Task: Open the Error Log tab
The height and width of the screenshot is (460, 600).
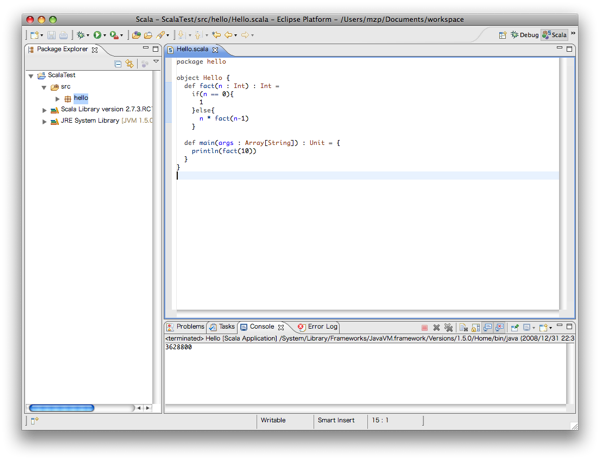Action: coord(318,327)
